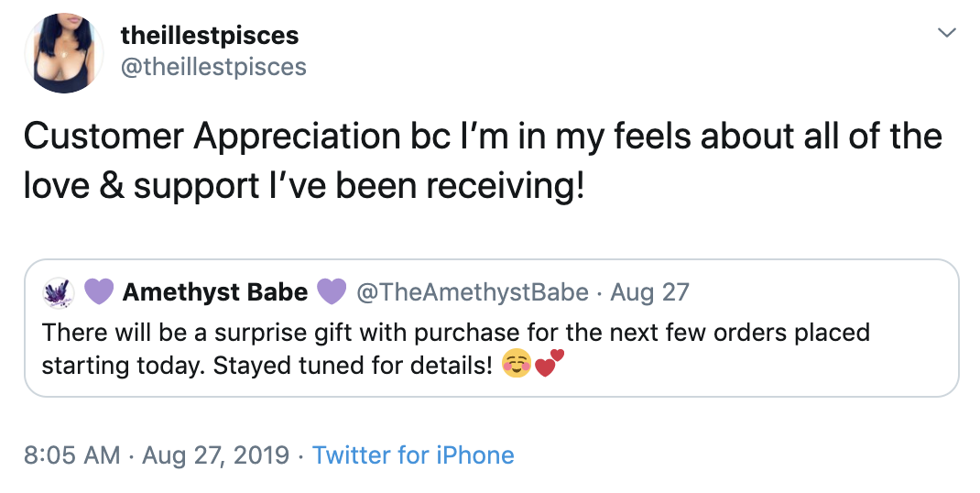The image size is (980, 493).
Task: Open the theillestpisces profile avatar photo
Action: [x=64, y=53]
